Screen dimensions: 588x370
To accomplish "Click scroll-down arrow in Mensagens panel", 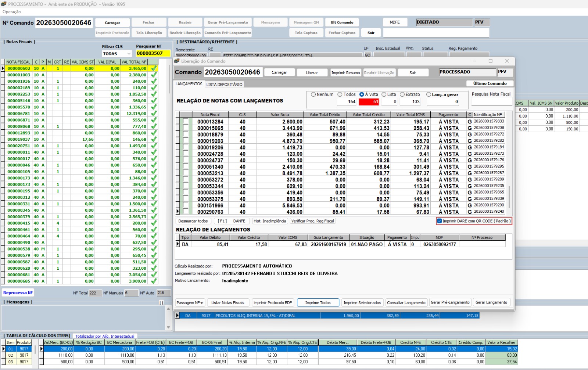I will [168, 327].
